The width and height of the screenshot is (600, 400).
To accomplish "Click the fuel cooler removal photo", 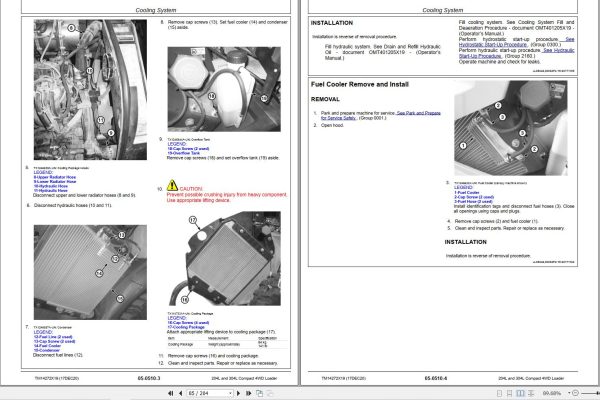I will pyautogui.click(x=511, y=128).
